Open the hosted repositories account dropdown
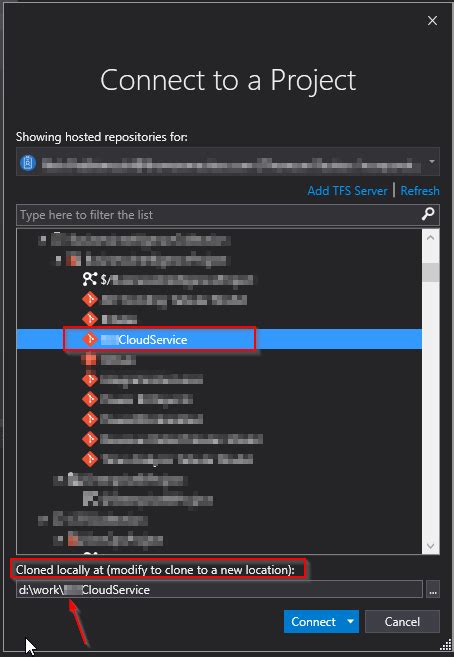This screenshot has height=657, width=454. click(432, 162)
